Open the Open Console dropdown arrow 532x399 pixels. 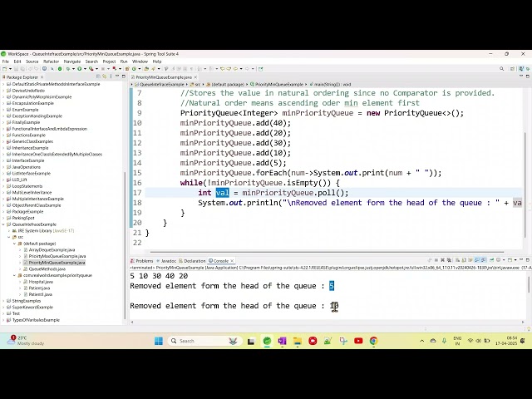coord(515,260)
